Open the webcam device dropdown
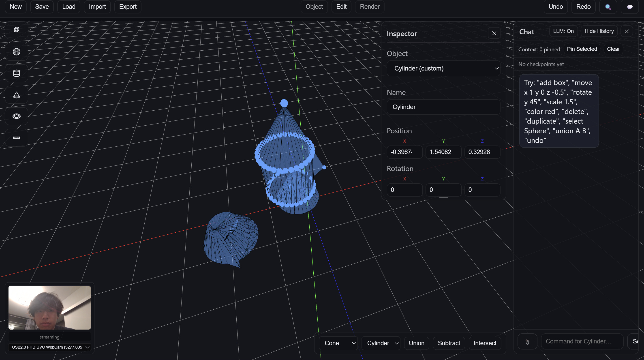644x360 pixels. click(50, 347)
